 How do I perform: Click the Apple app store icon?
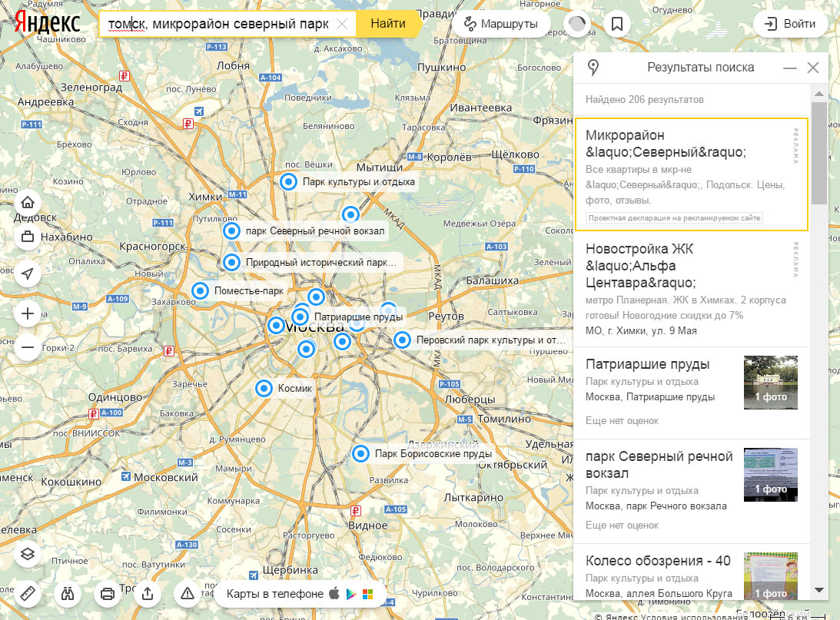coord(334,592)
